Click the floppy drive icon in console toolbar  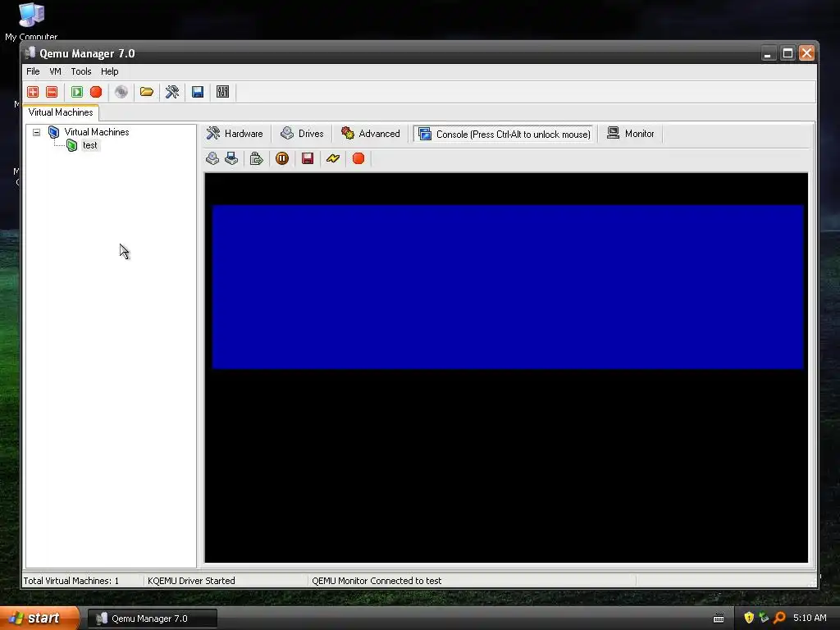click(x=231, y=158)
